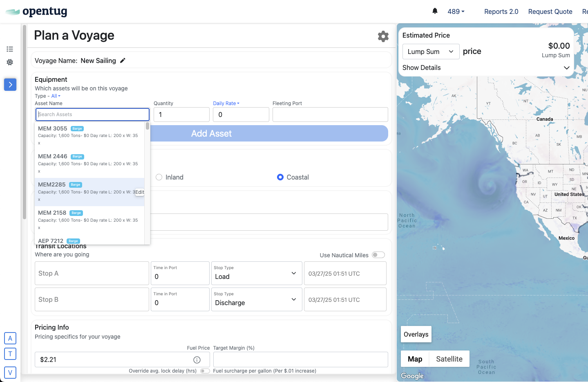Open voyage settings gear icon
The width and height of the screenshot is (588, 382).
383,36
